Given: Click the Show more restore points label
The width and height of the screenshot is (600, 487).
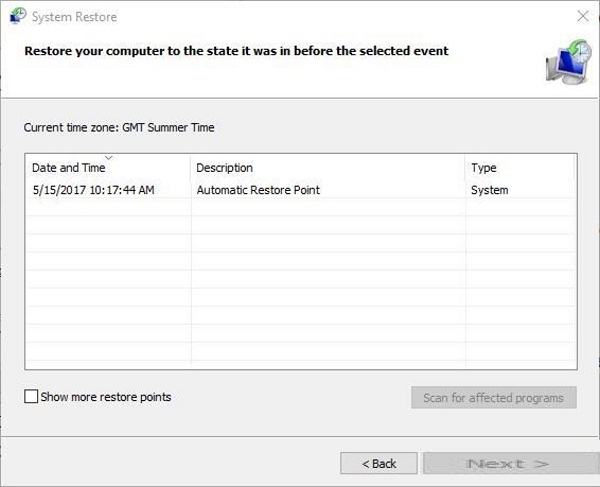Looking at the screenshot, I should point(106,397).
